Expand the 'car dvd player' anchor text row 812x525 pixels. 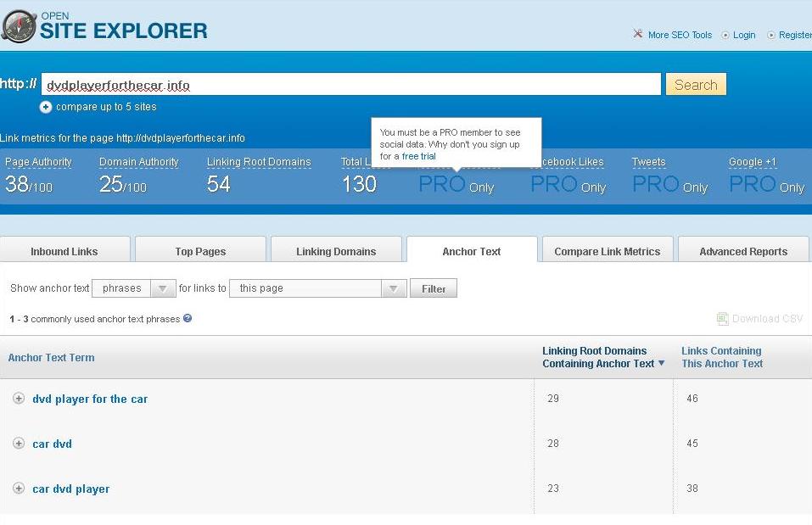point(19,489)
